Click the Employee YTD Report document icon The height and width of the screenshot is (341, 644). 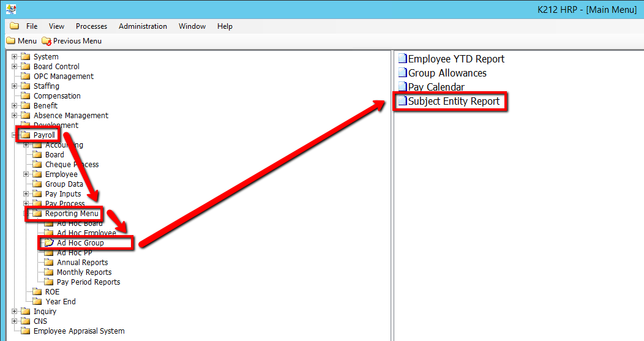402,59
